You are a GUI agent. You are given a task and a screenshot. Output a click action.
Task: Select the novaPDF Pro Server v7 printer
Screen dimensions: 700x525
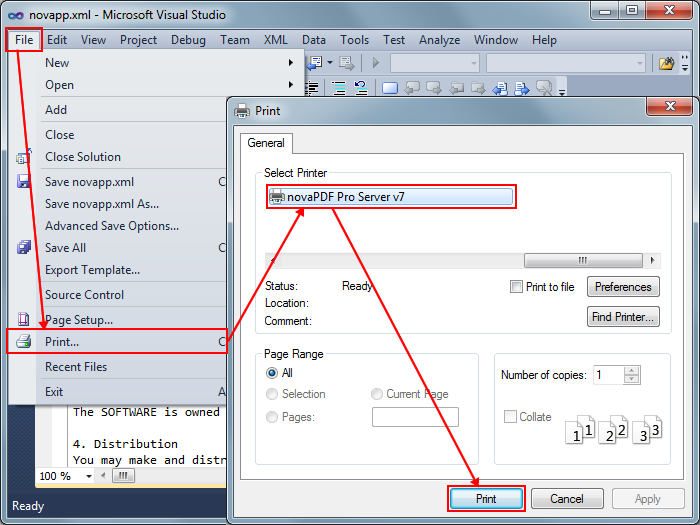click(x=391, y=196)
